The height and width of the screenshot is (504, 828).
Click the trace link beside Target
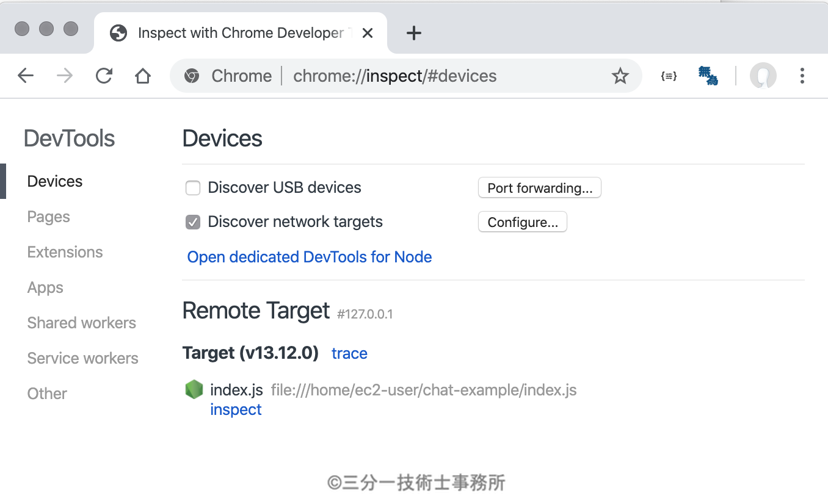pyautogui.click(x=349, y=353)
